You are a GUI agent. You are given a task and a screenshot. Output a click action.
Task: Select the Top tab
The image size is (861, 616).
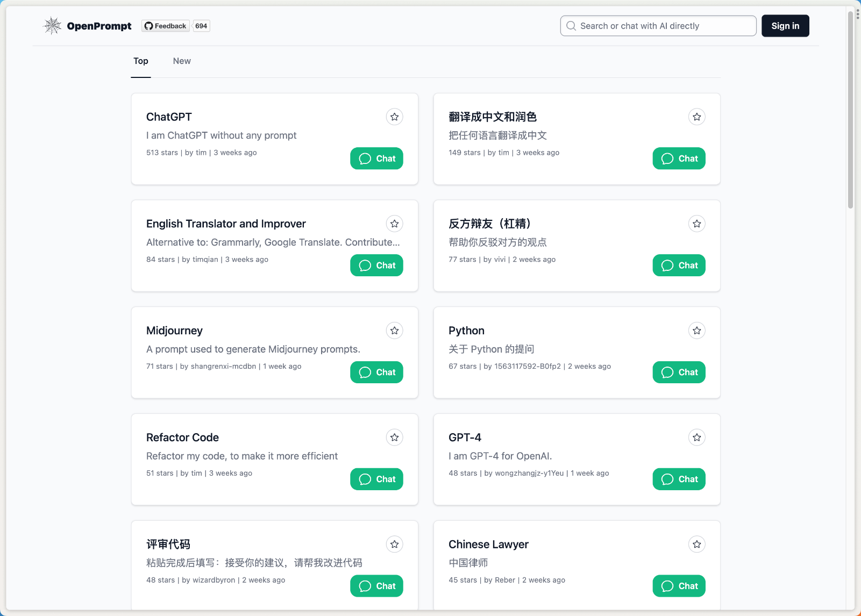click(140, 61)
